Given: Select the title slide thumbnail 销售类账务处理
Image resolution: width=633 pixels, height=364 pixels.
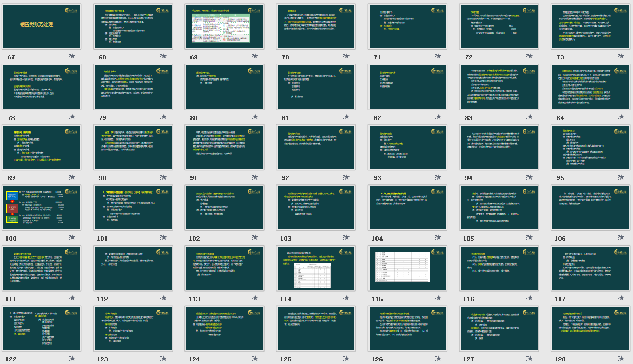Looking at the screenshot, I should click(x=42, y=27).
